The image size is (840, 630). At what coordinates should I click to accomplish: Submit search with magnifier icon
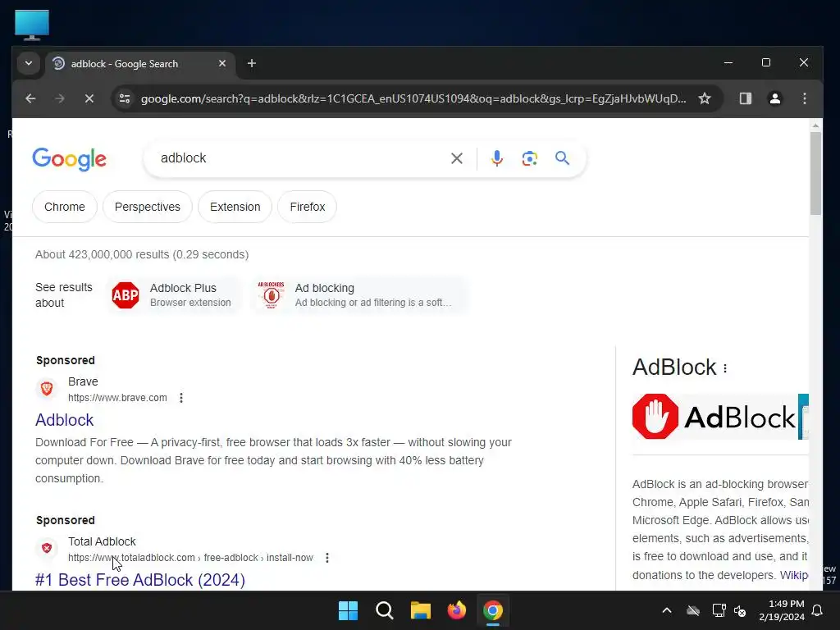(562, 158)
